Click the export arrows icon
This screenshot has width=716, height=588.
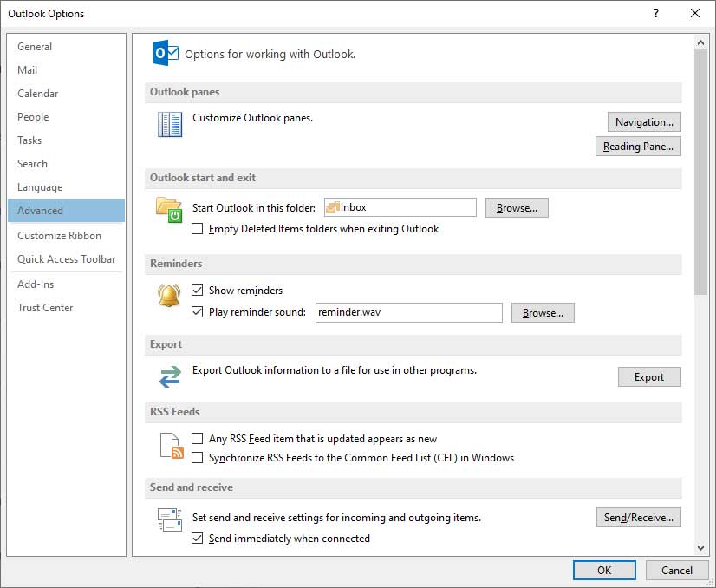(170, 377)
